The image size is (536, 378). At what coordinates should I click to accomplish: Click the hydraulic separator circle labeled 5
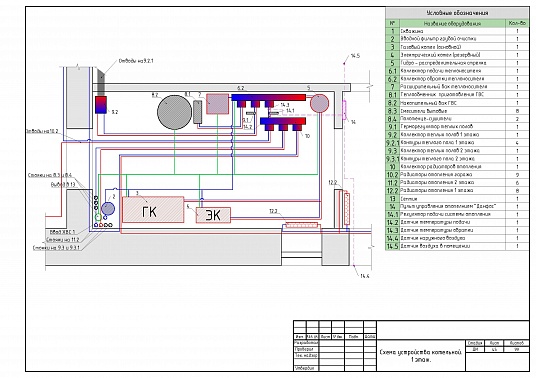[x=319, y=103]
